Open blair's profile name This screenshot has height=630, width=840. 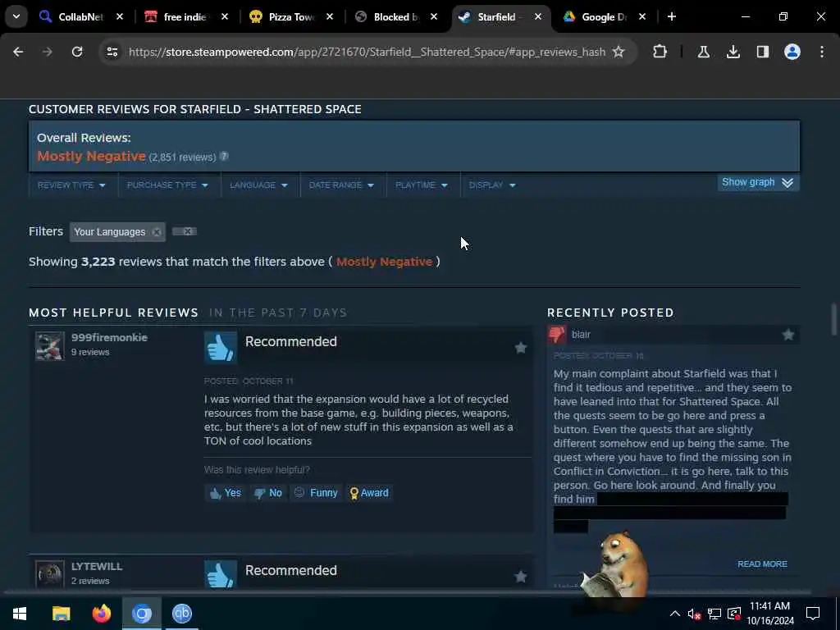582,335
